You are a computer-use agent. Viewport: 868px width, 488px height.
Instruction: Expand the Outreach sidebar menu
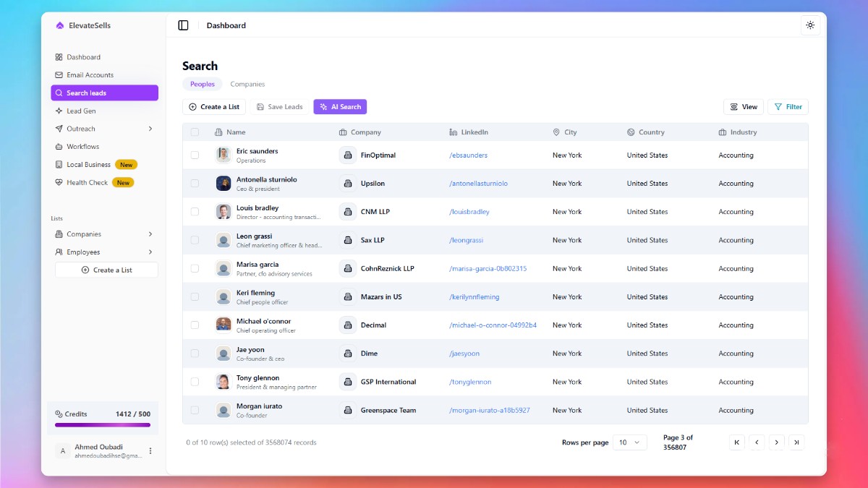click(150, 129)
